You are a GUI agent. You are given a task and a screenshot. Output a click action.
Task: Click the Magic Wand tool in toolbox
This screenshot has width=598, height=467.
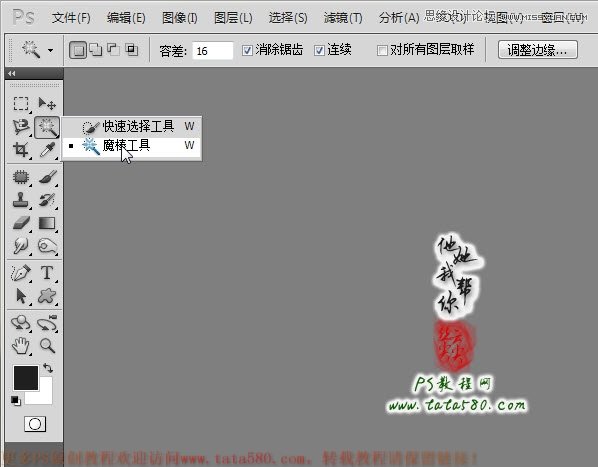pos(47,127)
